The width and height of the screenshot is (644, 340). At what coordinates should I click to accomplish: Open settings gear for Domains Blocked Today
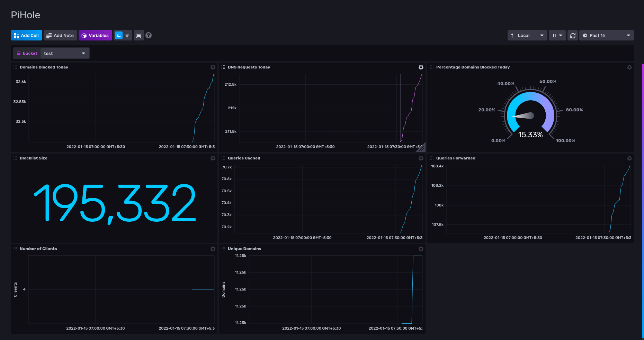pyautogui.click(x=213, y=67)
